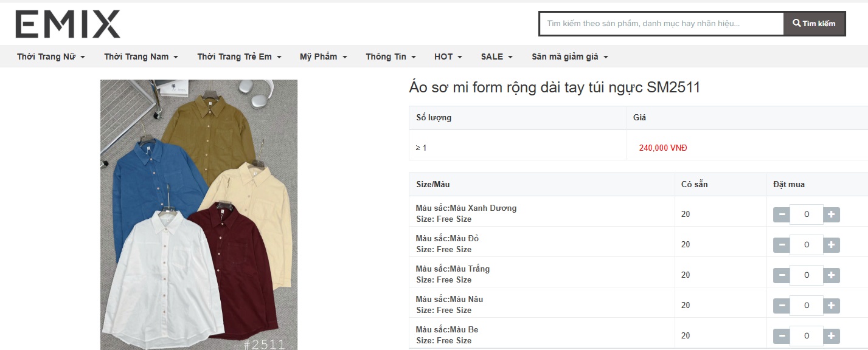Open the Thời Trang Nam menu
The image size is (868, 350).
coord(141,57)
